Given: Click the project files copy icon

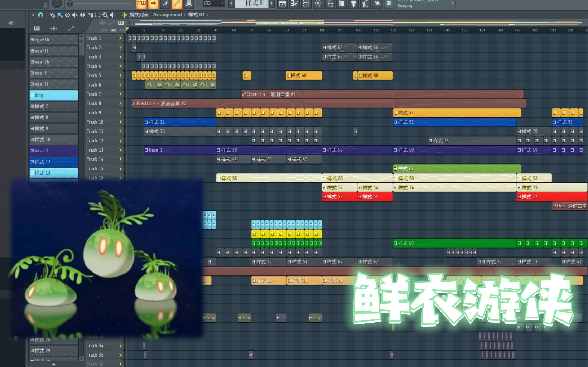Looking at the screenshot, I should (x=342, y=4).
